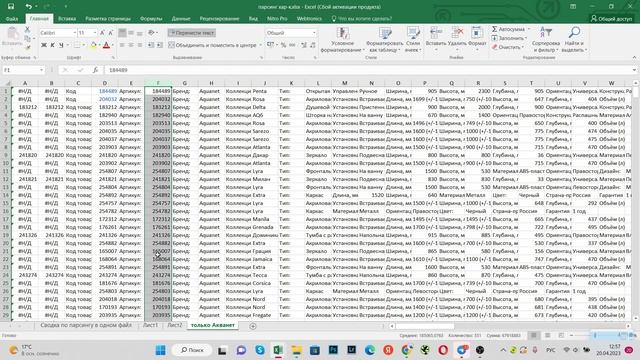640x360 pixels.
Task: Toggle underline formatting Ч
Action: [61, 45]
